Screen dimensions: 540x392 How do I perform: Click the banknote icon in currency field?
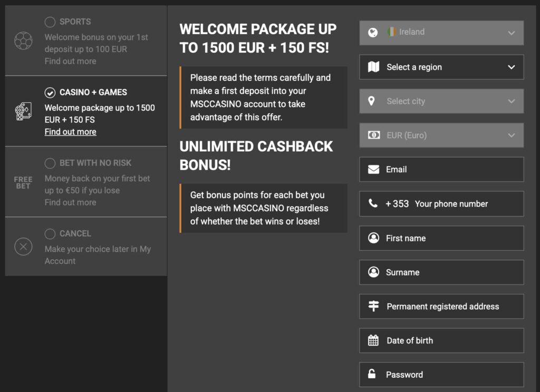click(374, 135)
